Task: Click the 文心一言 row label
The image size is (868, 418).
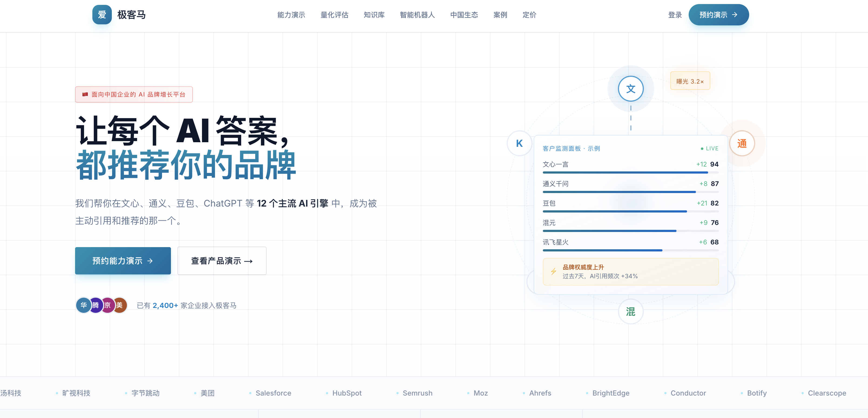Action: click(x=555, y=164)
